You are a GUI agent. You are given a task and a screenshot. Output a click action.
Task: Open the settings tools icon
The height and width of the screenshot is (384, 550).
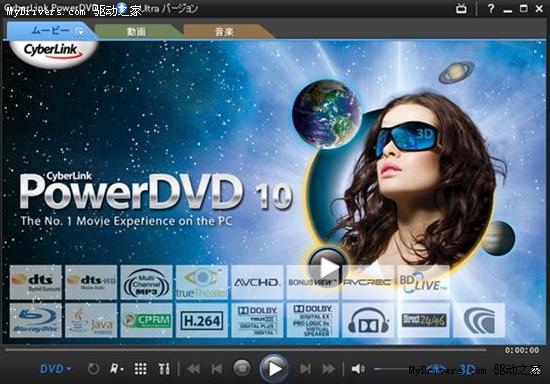[x=164, y=369]
